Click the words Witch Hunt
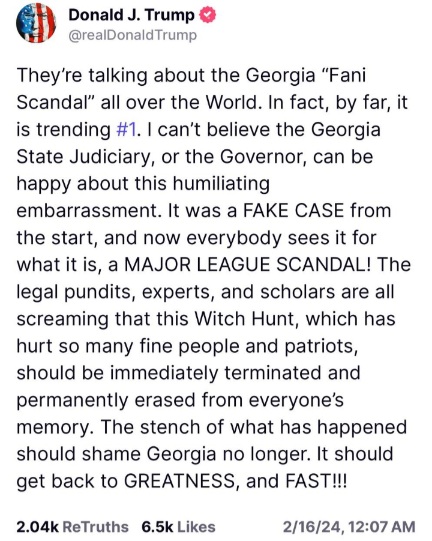This screenshot has height=541, width=432. 244,318
